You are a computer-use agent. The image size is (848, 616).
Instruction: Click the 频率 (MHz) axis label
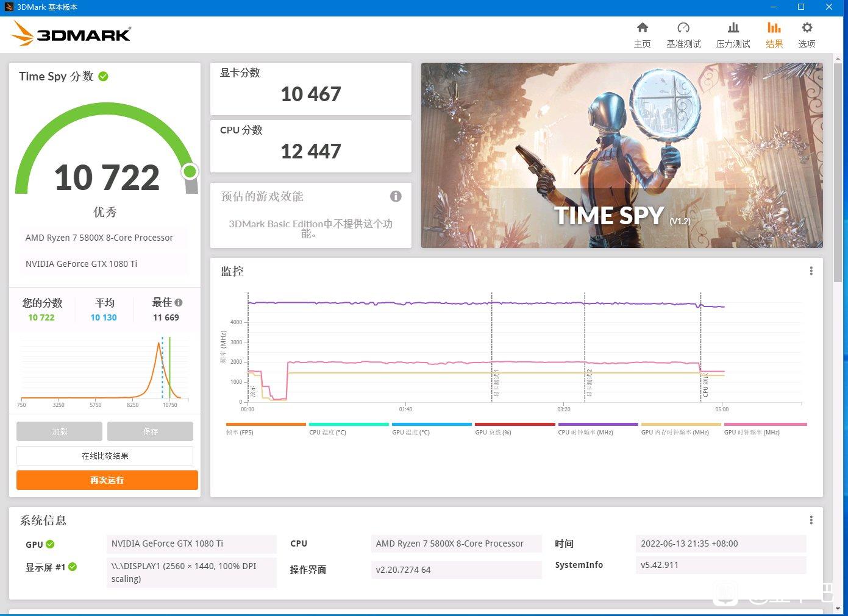tap(224, 347)
